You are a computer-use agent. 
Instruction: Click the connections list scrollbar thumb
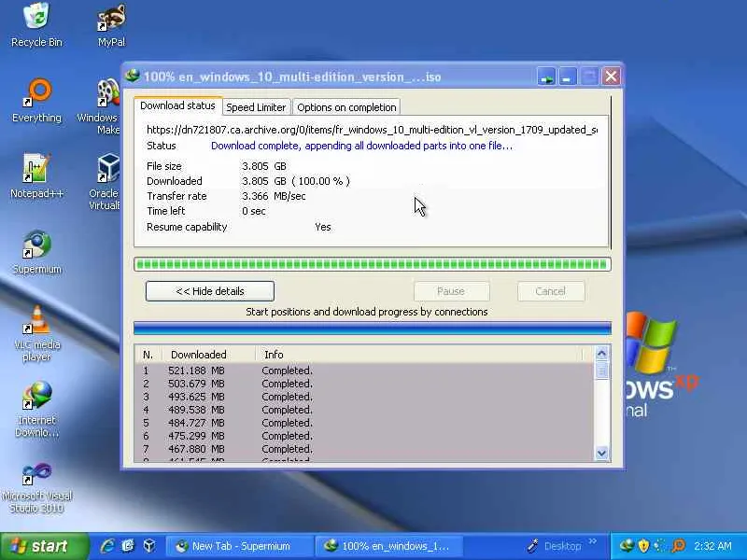click(601, 370)
